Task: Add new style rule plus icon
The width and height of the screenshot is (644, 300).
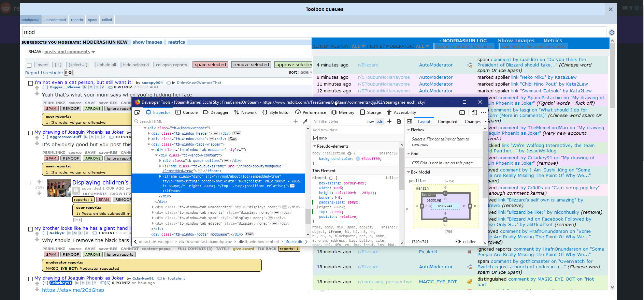Action: tap(389, 121)
